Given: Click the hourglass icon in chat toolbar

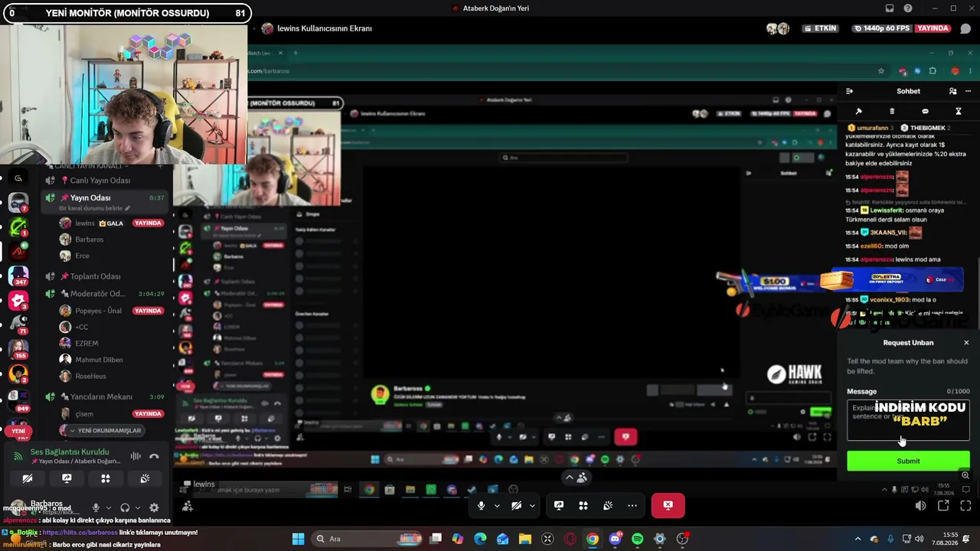Looking at the screenshot, I should pos(959,112).
